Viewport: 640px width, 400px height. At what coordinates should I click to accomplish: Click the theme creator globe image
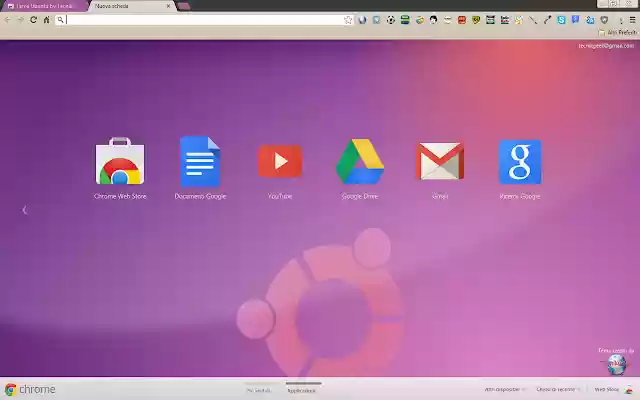coord(616,364)
